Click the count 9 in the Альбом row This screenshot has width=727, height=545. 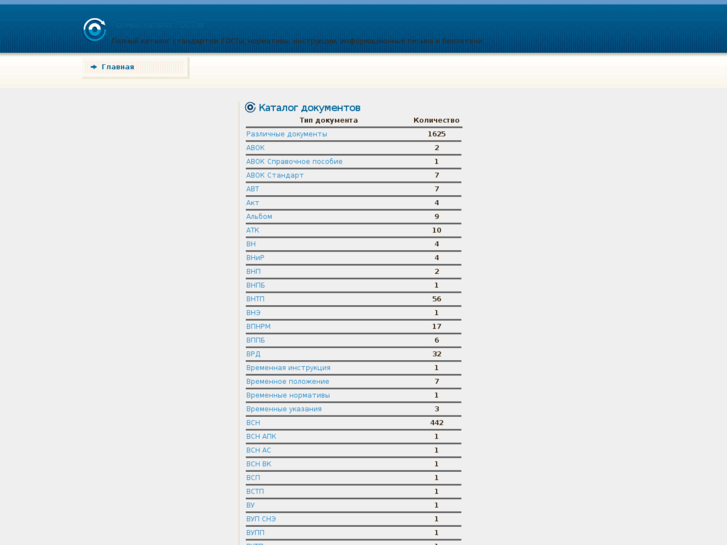[436, 217]
